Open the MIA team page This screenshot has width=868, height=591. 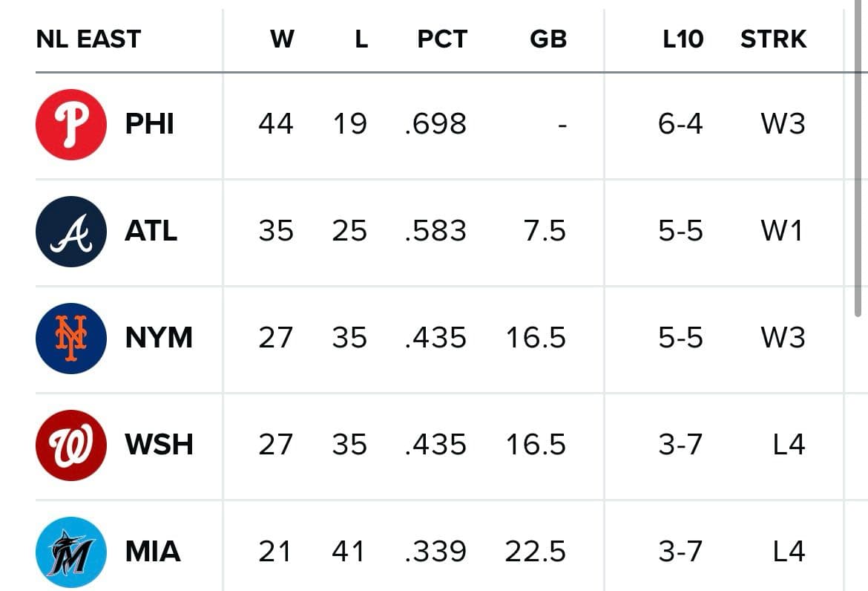(153, 552)
